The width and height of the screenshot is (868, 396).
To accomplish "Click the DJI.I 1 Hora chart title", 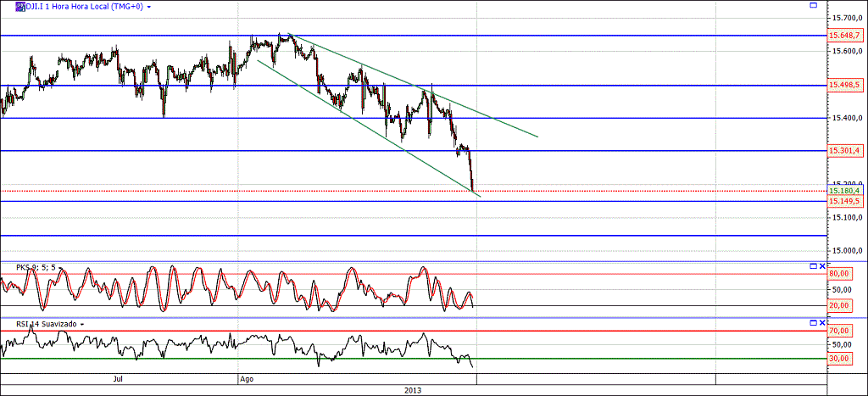I will pos(84,7).
